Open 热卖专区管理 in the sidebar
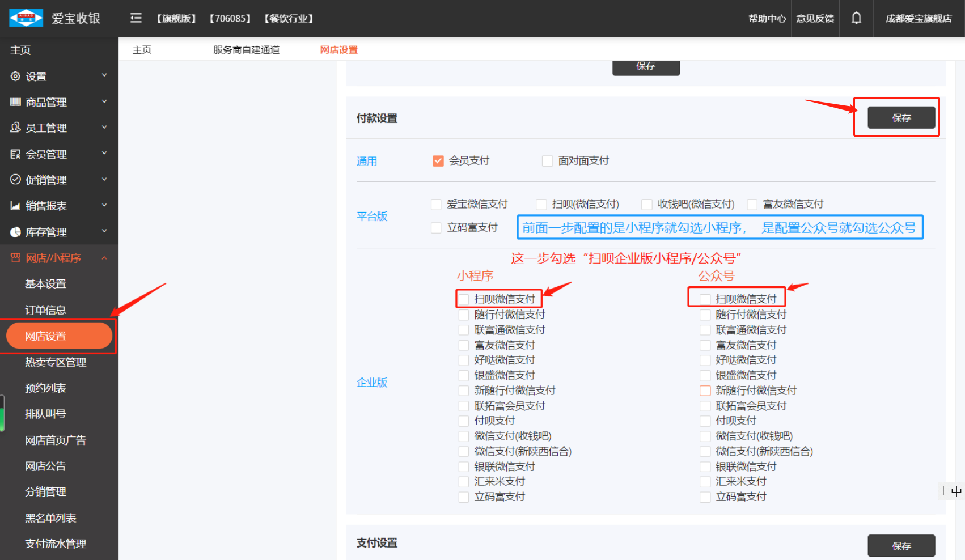The height and width of the screenshot is (560, 965). coord(56,362)
